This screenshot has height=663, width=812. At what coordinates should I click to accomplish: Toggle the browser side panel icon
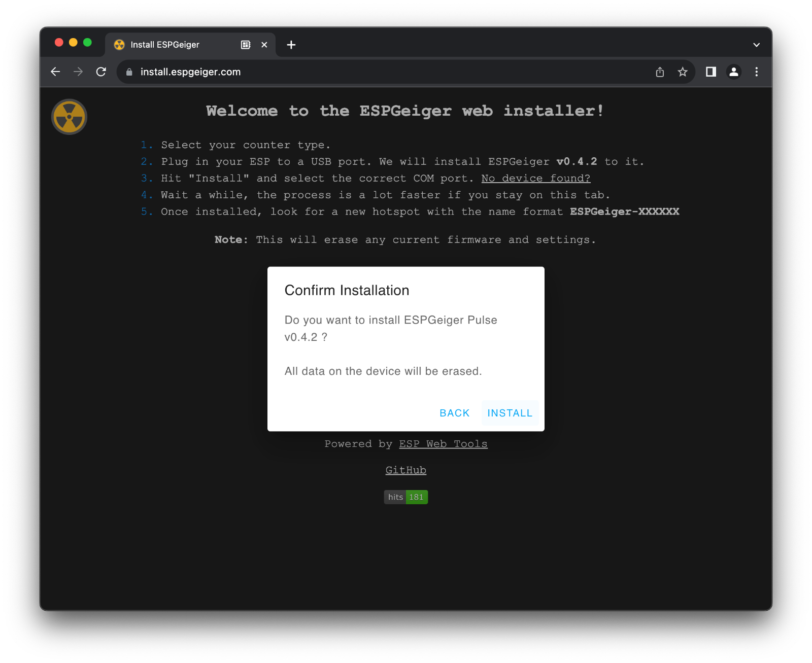click(x=711, y=72)
